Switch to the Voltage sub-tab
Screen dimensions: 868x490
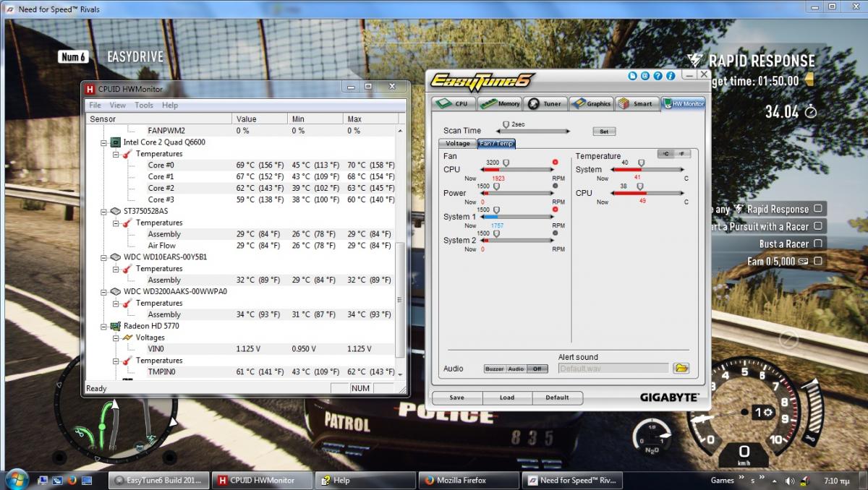(x=457, y=143)
